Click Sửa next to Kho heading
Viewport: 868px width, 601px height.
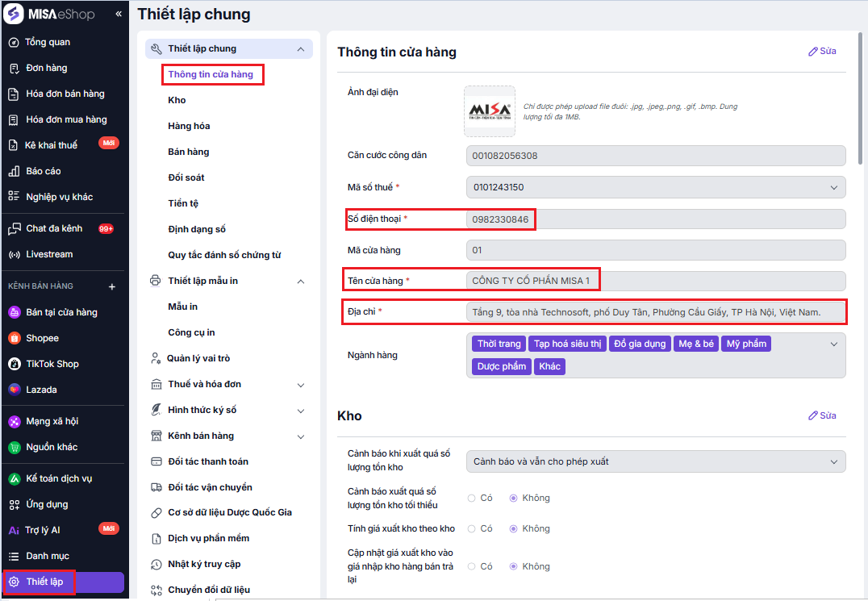(822, 415)
